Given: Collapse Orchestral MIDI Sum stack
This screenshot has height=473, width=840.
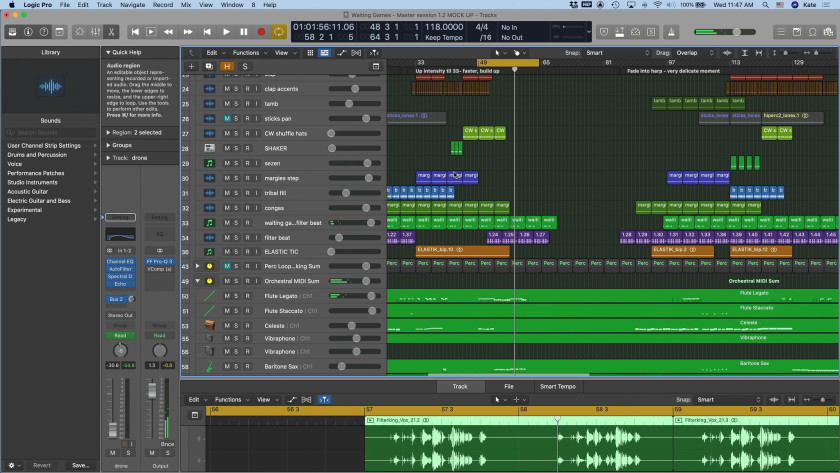Looking at the screenshot, I should click(x=198, y=281).
